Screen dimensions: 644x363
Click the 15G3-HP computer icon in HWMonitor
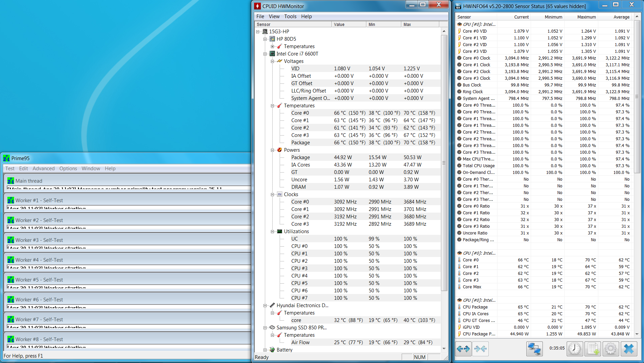point(265,31)
